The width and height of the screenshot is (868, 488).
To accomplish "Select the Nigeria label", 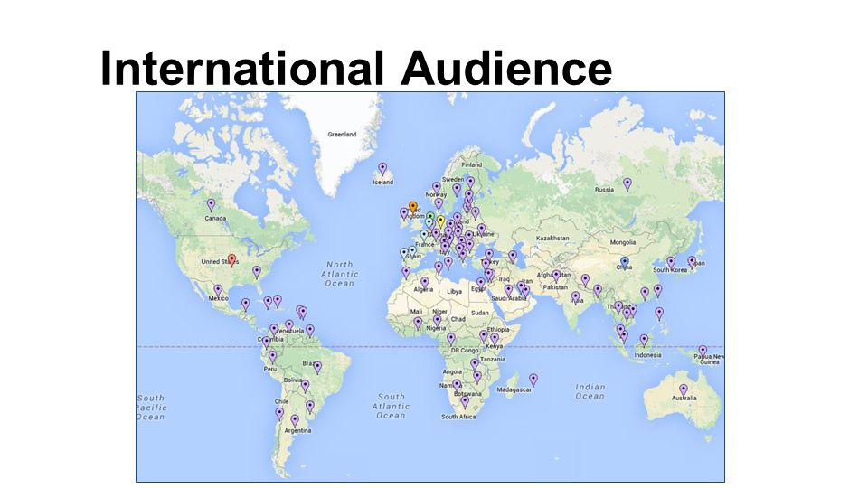I will coord(436,328).
